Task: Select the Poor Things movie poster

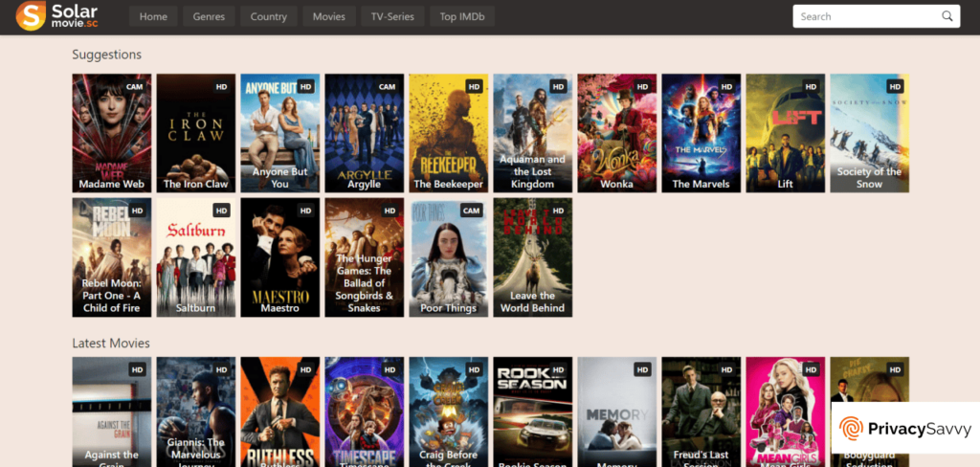Action: tap(449, 257)
